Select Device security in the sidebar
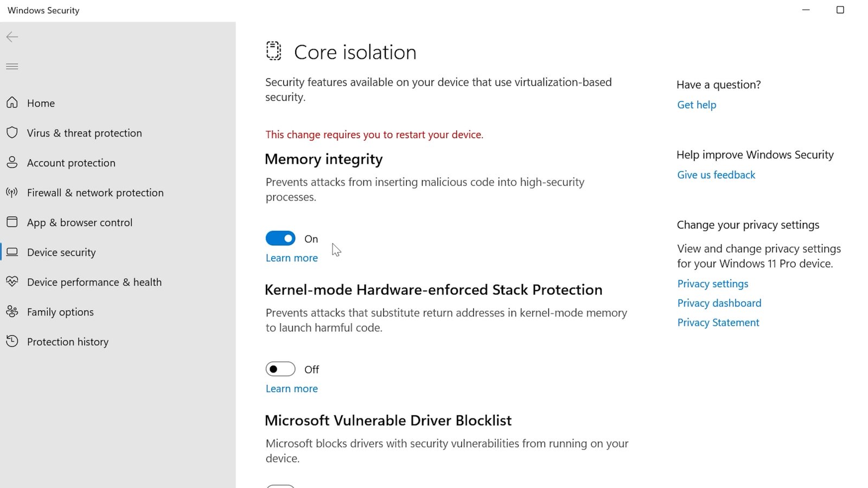Image resolution: width=868 pixels, height=488 pixels. tap(61, 252)
